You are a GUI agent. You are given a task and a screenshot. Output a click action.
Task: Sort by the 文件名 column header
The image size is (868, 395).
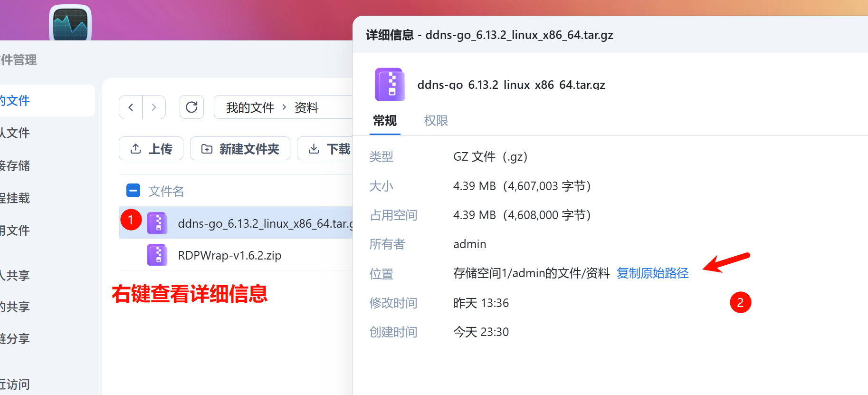tap(166, 191)
